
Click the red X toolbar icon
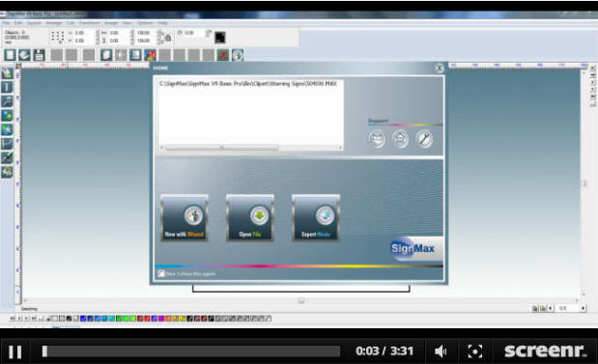223,55
